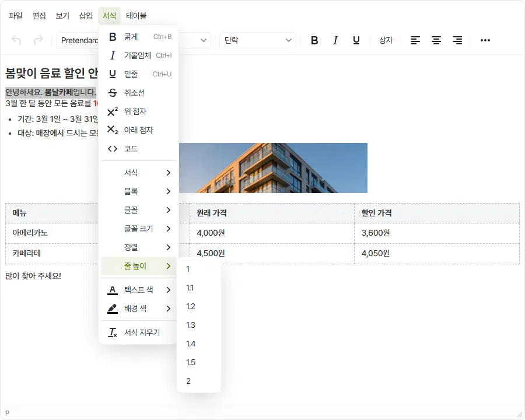Image resolution: width=525 pixels, height=420 pixels.
Task: Toggle italic in the toolbar
Action: (335, 40)
